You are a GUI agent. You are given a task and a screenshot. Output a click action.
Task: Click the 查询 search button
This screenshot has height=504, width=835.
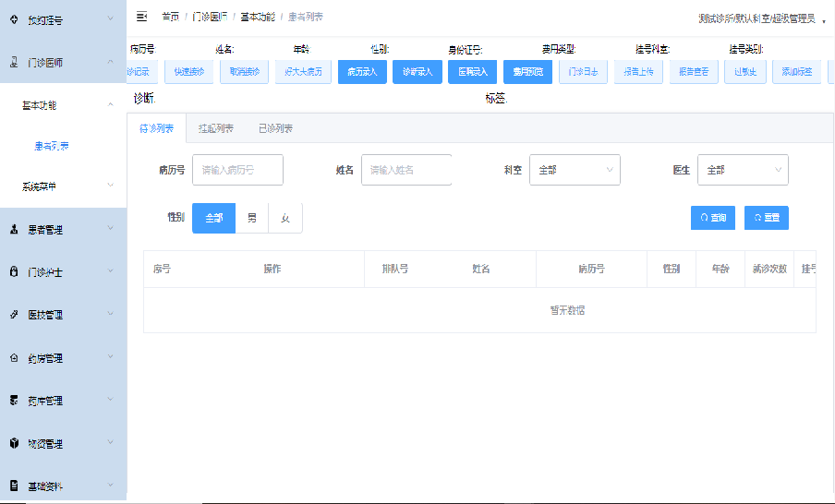[x=712, y=218]
